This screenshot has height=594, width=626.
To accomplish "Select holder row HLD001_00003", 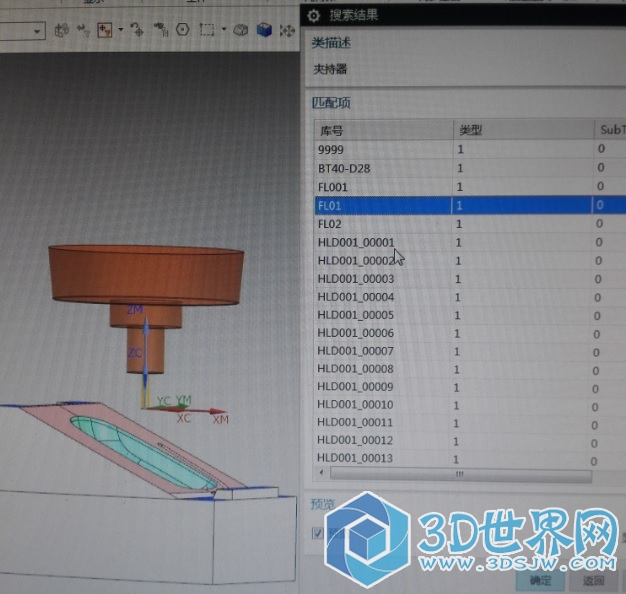I will tap(470, 279).
